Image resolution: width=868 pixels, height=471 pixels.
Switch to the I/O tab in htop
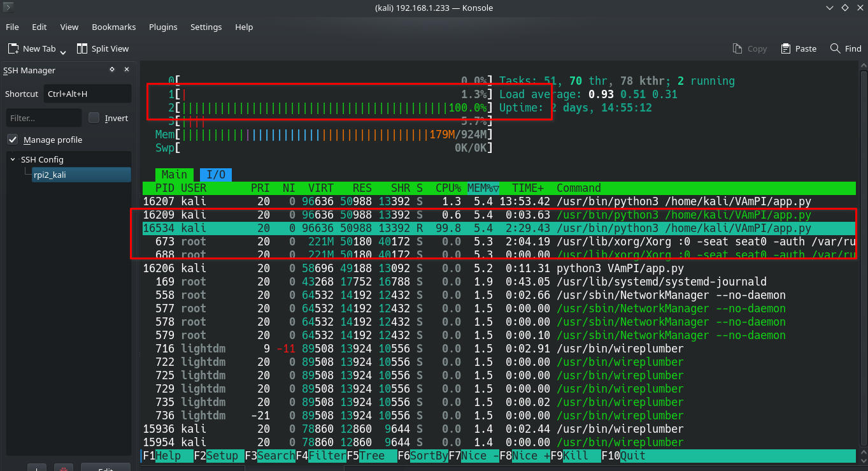(x=215, y=175)
